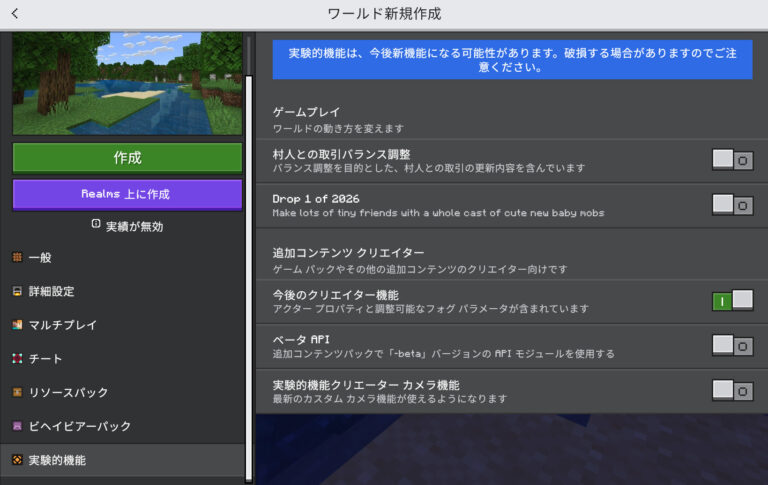
Task: Click the info icon beside 実績が無効
Action: pos(96,225)
